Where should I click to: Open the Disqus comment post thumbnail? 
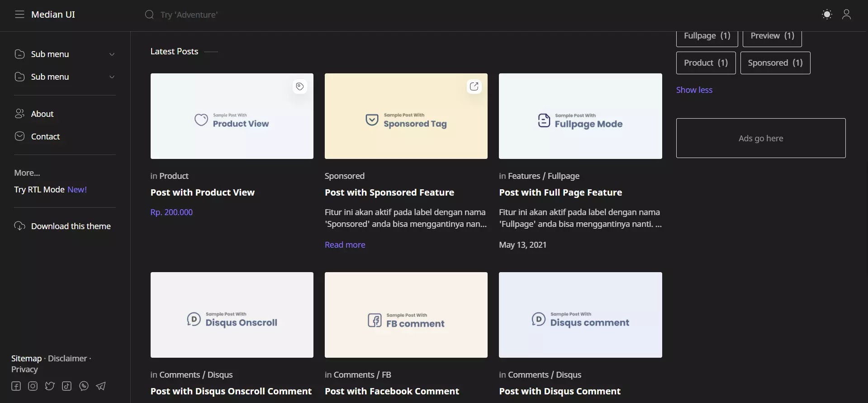pyautogui.click(x=580, y=315)
